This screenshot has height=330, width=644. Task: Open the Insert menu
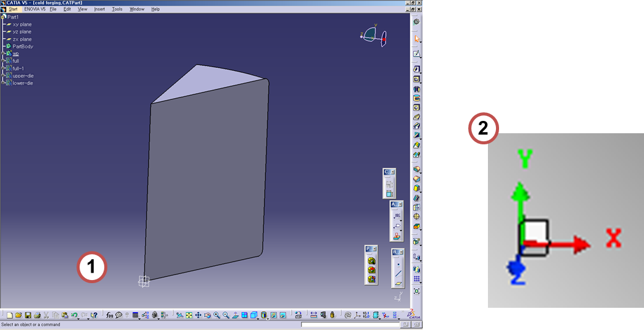(x=99, y=9)
